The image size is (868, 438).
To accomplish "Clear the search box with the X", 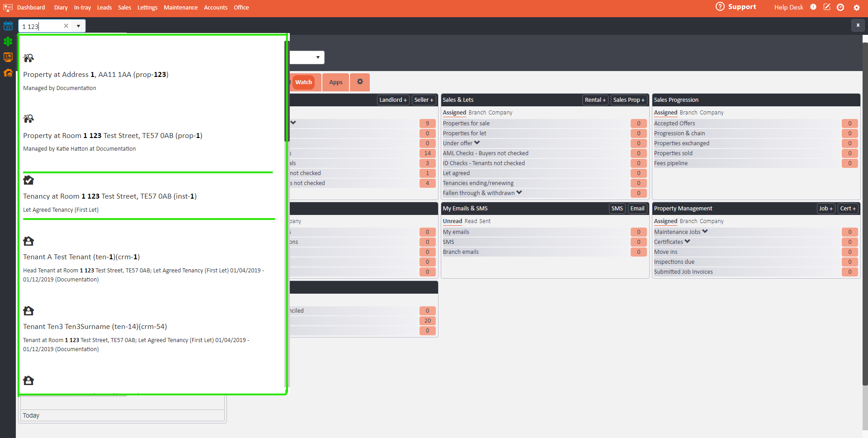I will point(66,26).
